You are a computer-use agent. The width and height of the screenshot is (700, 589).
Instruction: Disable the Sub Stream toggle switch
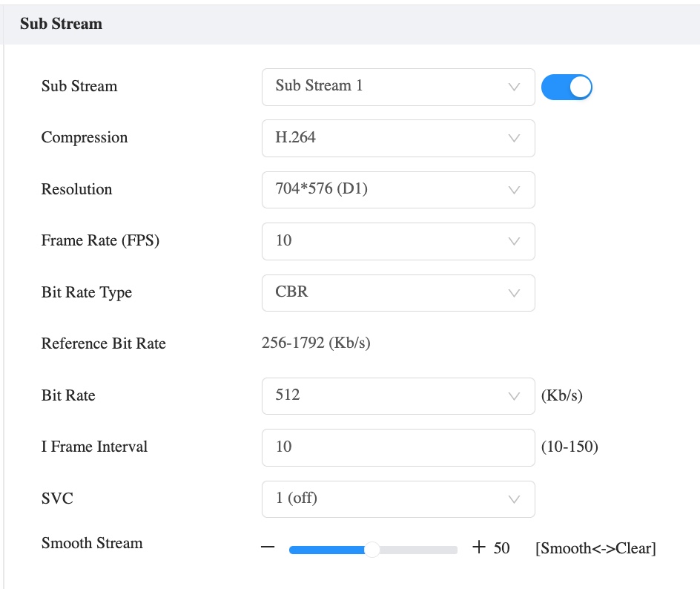[567, 87]
